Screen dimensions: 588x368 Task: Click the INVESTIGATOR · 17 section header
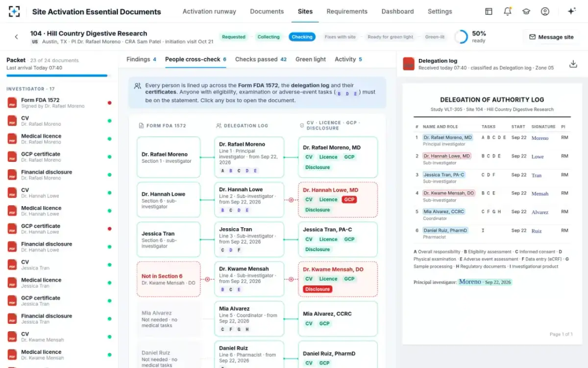coord(30,89)
